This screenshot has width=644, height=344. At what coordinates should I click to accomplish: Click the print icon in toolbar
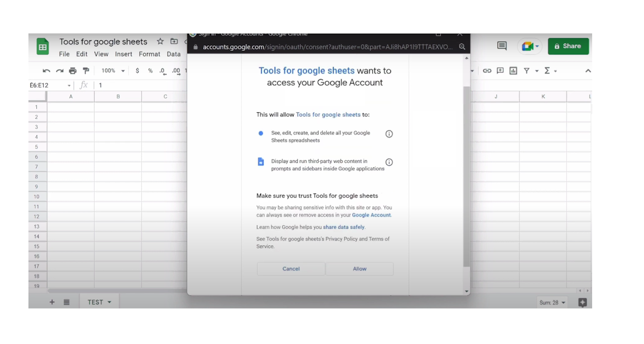coord(72,71)
